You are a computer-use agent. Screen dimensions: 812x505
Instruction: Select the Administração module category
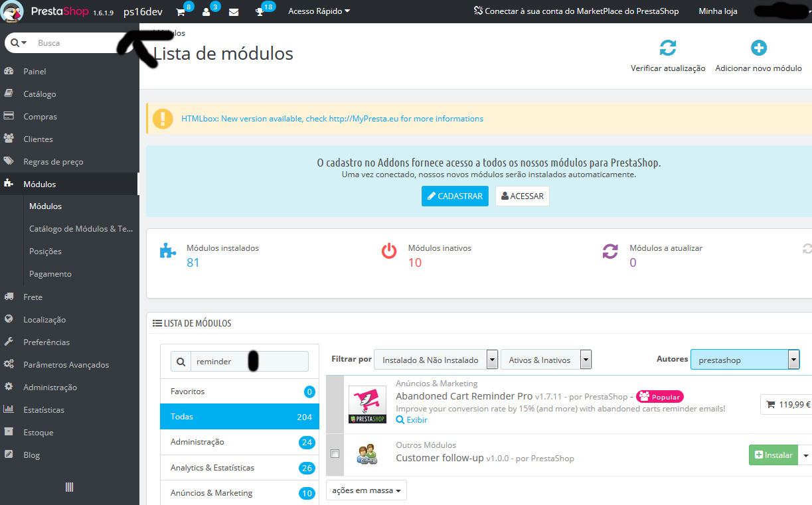click(240, 442)
